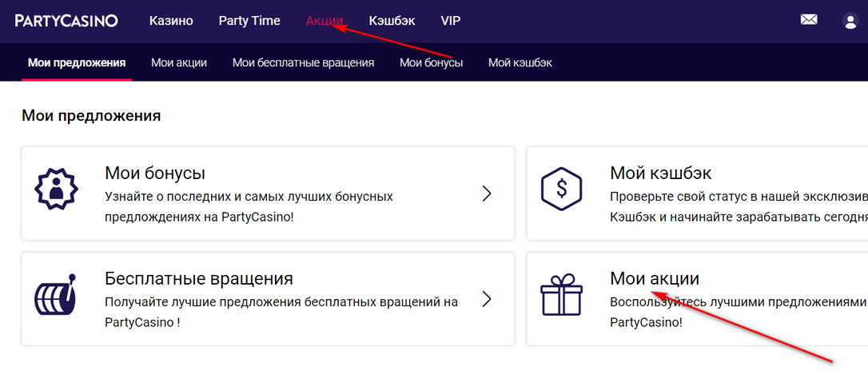Switch to Мои бесплатные вращения tab
Screen dimensions: 868x383
(304, 62)
